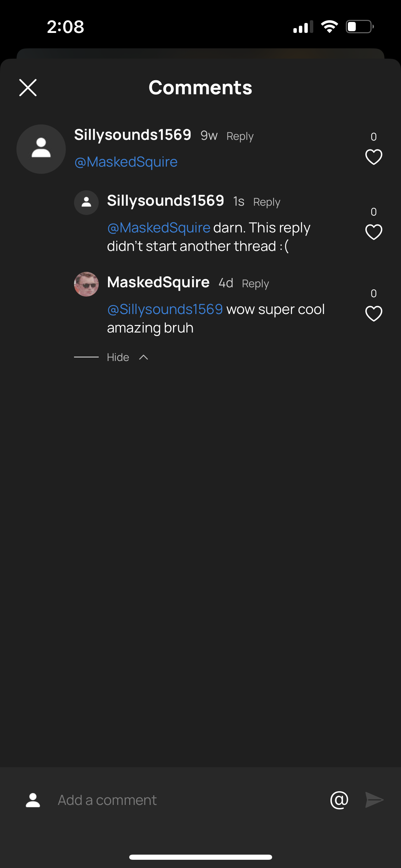The width and height of the screenshot is (401, 868).
Task: Open the @Sillysounds1569 mention in MaskedSquire's reply
Action: (x=165, y=309)
